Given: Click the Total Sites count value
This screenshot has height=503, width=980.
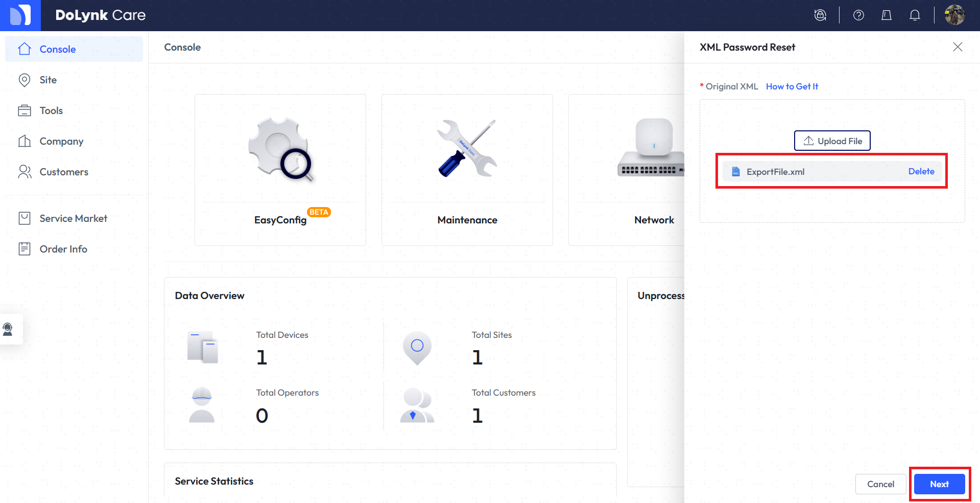Looking at the screenshot, I should coord(477,357).
